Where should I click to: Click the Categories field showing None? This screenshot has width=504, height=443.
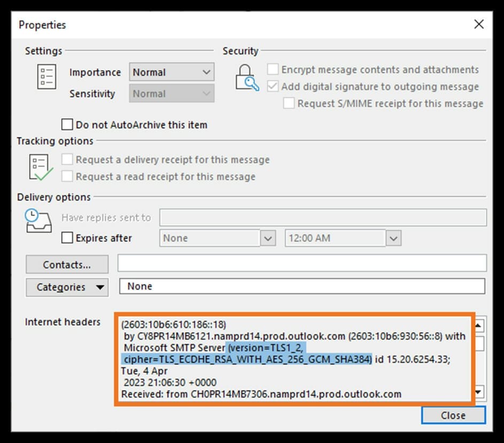click(x=302, y=286)
